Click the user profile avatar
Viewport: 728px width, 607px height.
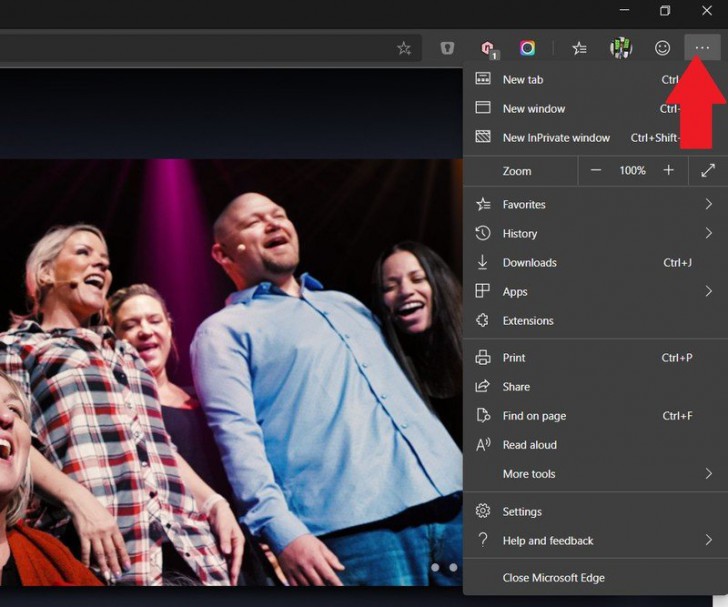[x=621, y=48]
